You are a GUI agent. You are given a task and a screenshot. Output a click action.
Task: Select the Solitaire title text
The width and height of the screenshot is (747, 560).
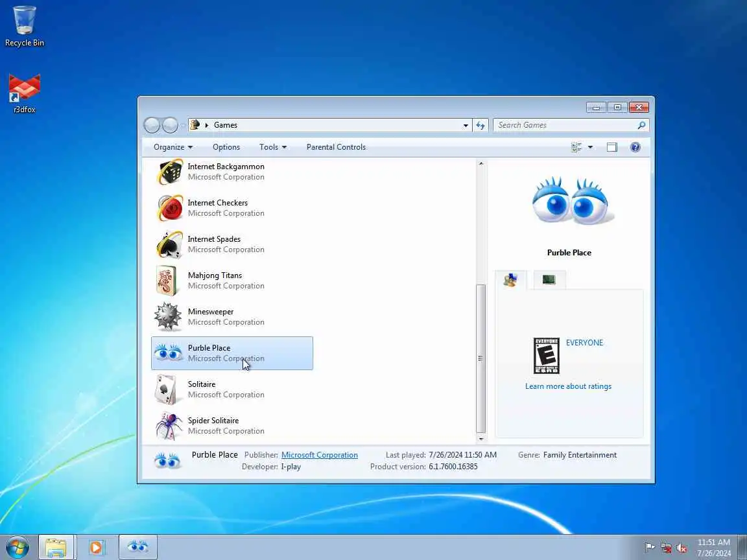tap(202, 384)
